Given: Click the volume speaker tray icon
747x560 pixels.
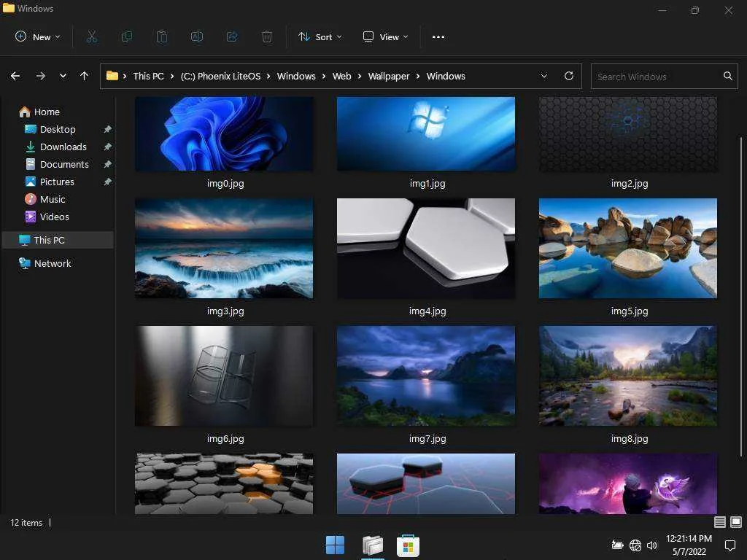Looking at the screenshot, I should click(651, 545).
